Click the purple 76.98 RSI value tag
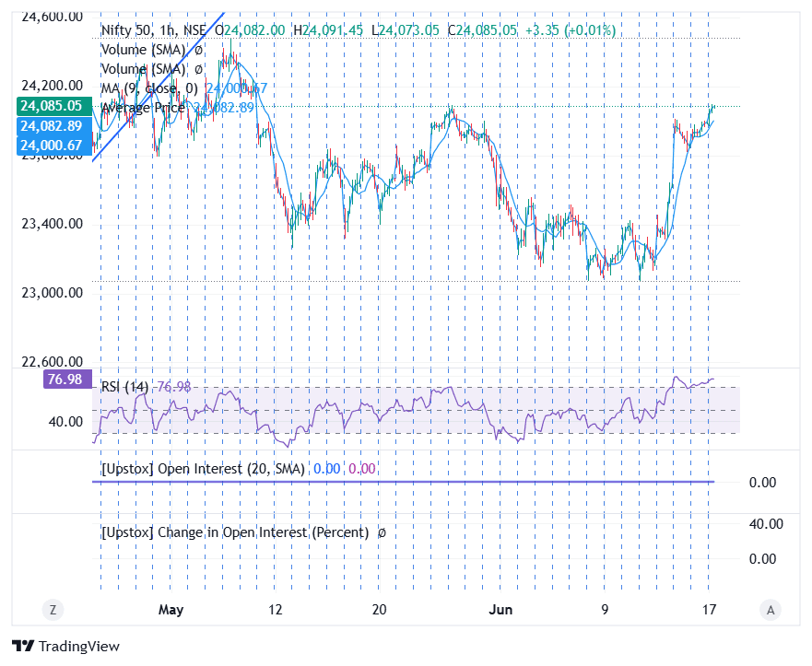The width and height of the screenshot is (812, 666). pyautogui.click(x=67, y=380)
